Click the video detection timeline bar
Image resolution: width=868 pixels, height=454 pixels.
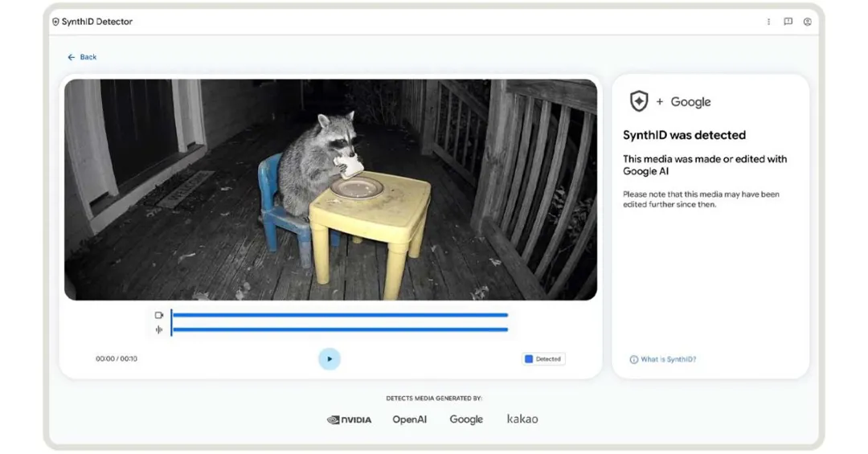(340, 315)
